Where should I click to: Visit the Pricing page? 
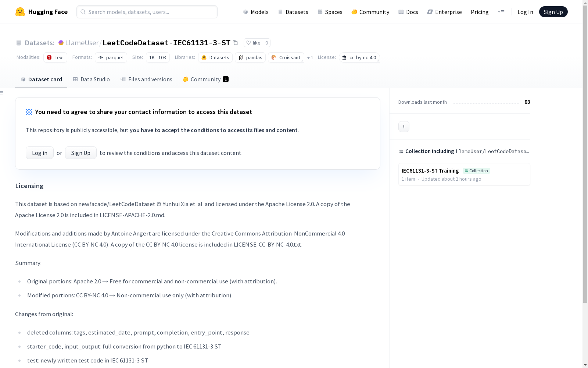click(480, 12)
